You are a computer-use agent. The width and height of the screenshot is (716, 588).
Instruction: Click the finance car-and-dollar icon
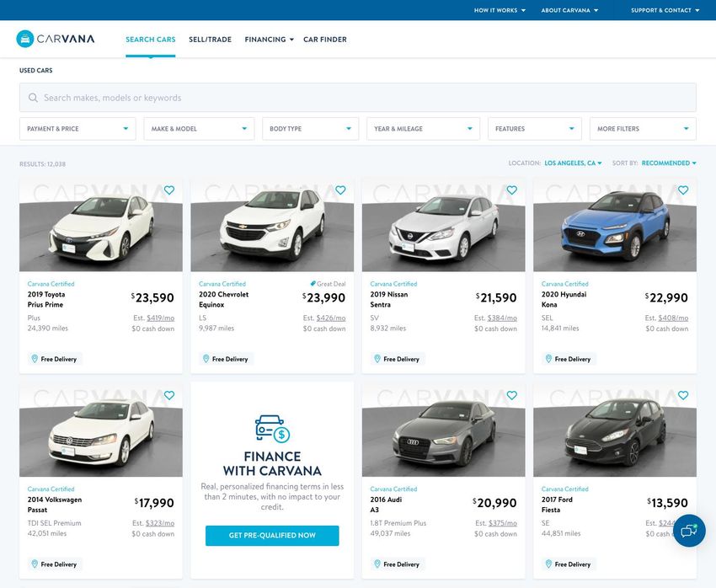click(x=272, y=429)
